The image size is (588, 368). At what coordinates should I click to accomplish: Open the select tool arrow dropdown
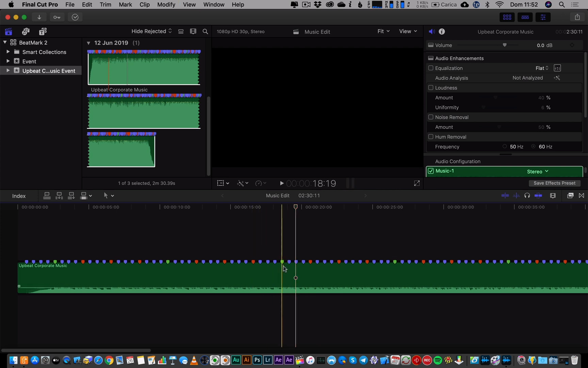coord(109,196)
